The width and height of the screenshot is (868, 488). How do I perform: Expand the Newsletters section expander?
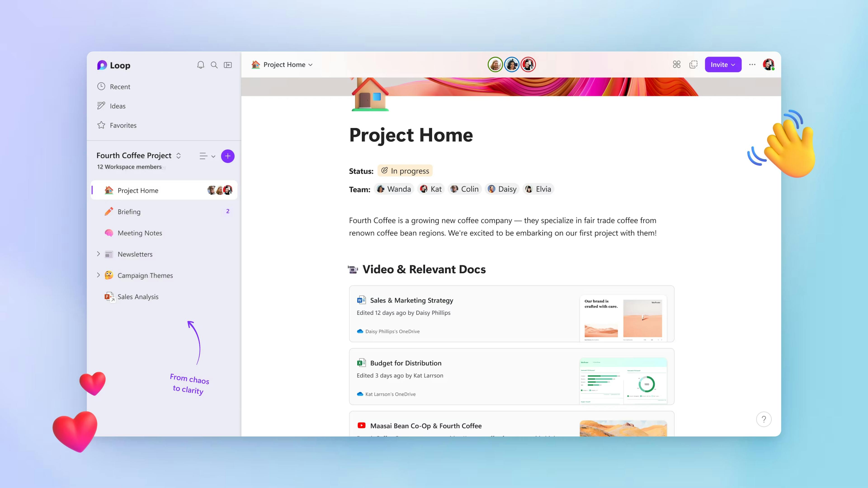point(98,254)
